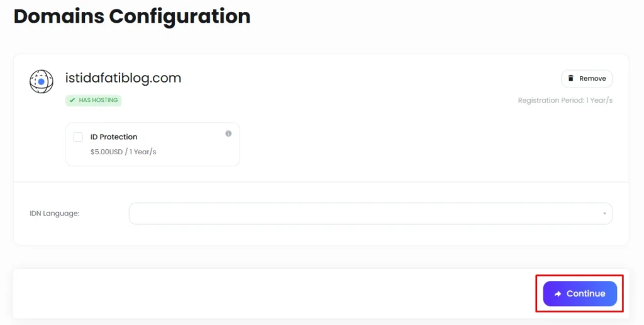The height and width of the screenshot is (325, 644).
Task: Click the $5.00USD / 1 Year/s price
Action: coord(123,152)
